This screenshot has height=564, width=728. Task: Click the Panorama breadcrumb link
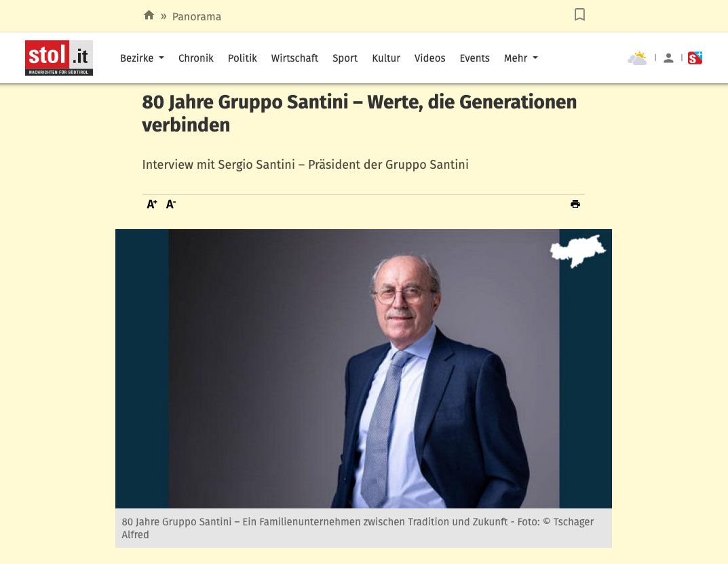point(197,17)
